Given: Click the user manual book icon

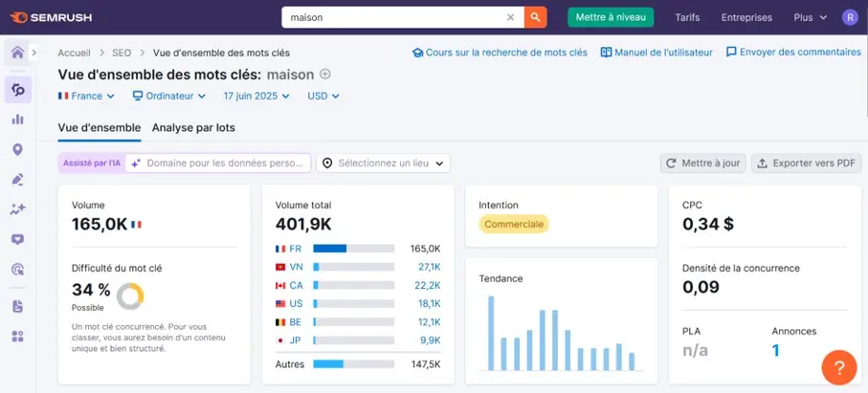Looking at the screenshot, I should (606, 53).
